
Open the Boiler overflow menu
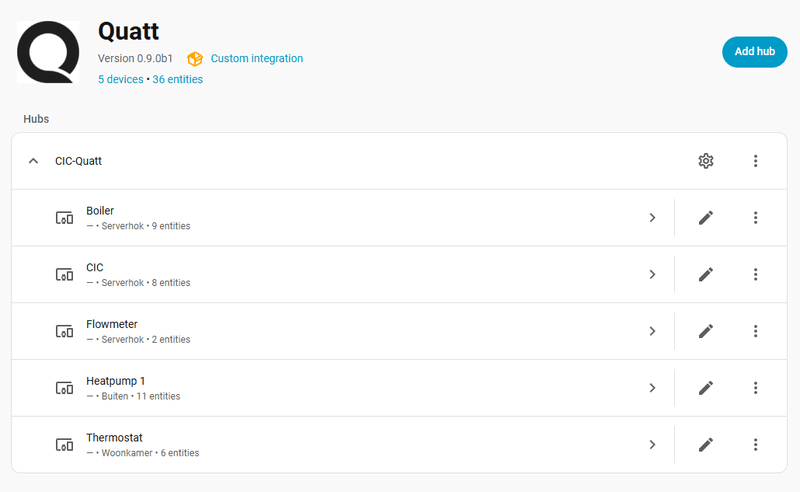tap(756, 218)
